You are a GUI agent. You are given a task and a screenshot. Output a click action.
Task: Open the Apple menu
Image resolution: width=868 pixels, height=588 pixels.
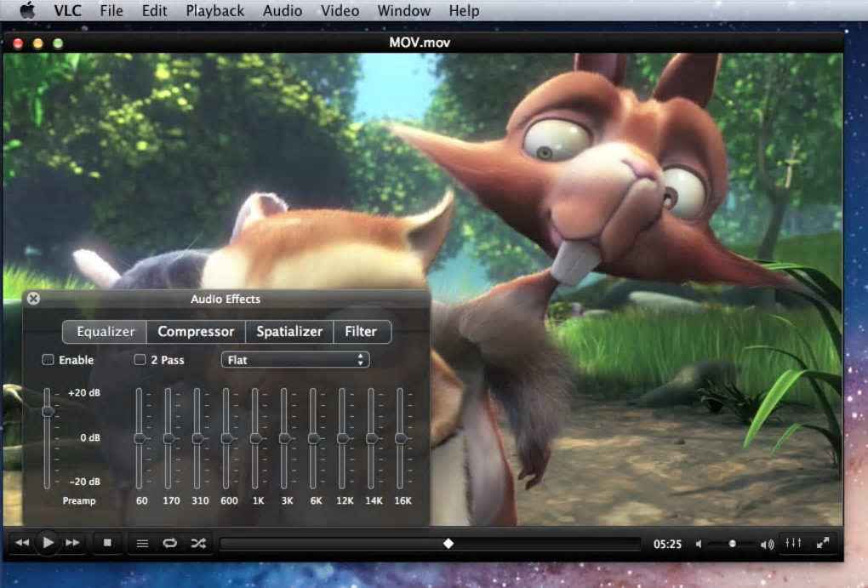27,10
